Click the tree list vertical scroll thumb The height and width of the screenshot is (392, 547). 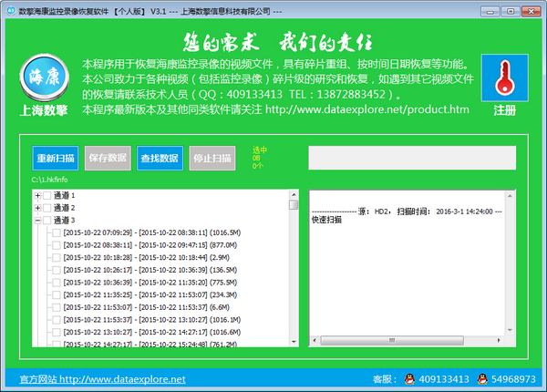(294, 205)
